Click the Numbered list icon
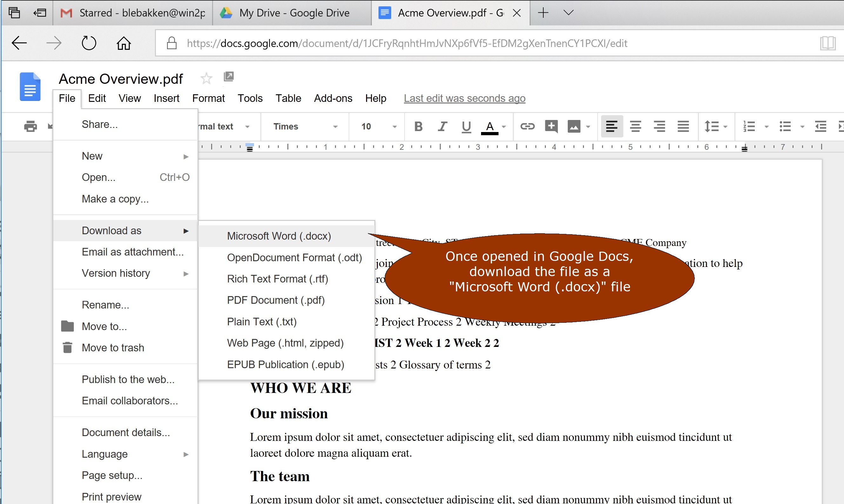The height and width of the screenshot is (504, 844). [x=749, y=126]
